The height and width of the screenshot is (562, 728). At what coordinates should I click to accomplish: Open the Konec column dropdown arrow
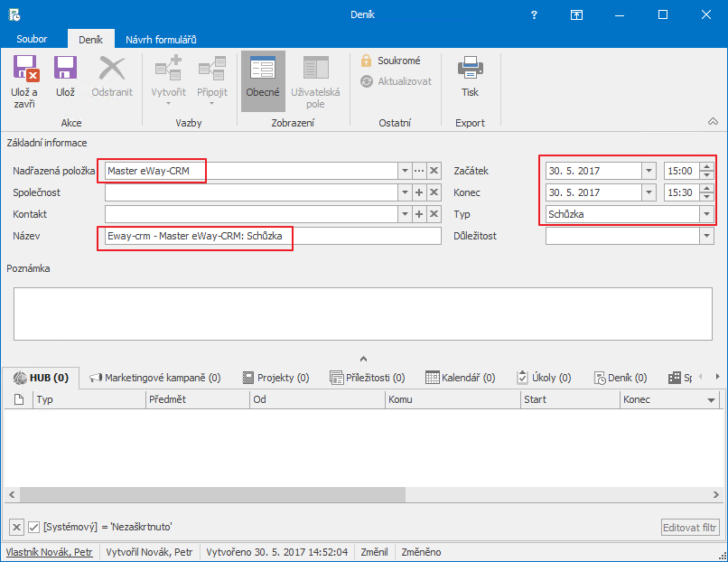point(711,400)
